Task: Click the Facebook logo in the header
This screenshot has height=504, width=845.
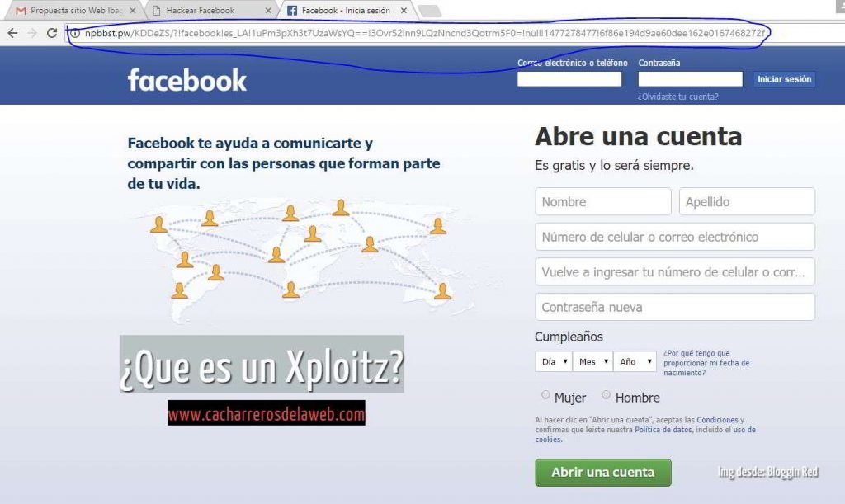Action: (186, 80)
